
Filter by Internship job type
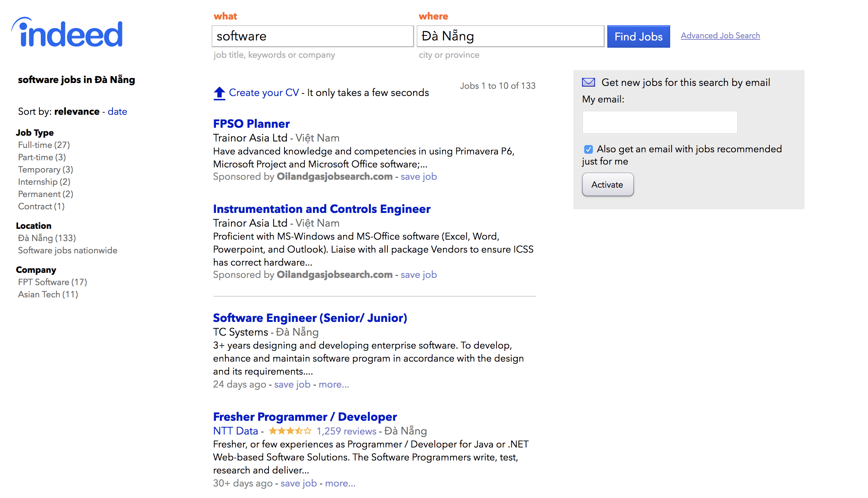[x=44, y=182]
